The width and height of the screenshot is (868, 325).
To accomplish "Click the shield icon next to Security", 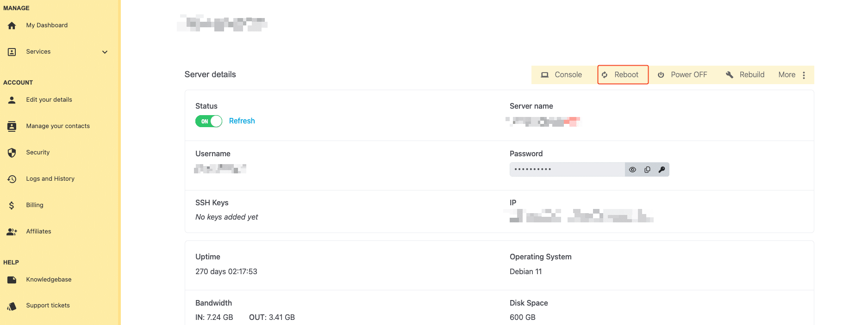I will pos(12,153).
